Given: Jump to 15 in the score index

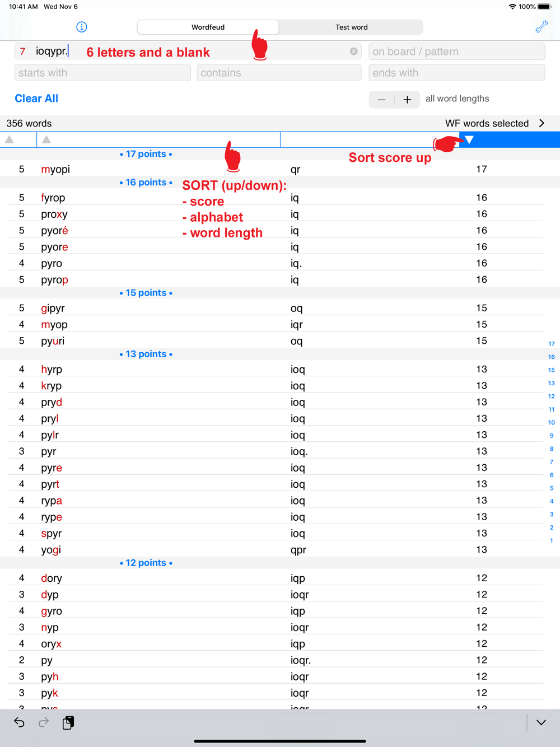Looking at the screenshot, I should pos(552,370).
